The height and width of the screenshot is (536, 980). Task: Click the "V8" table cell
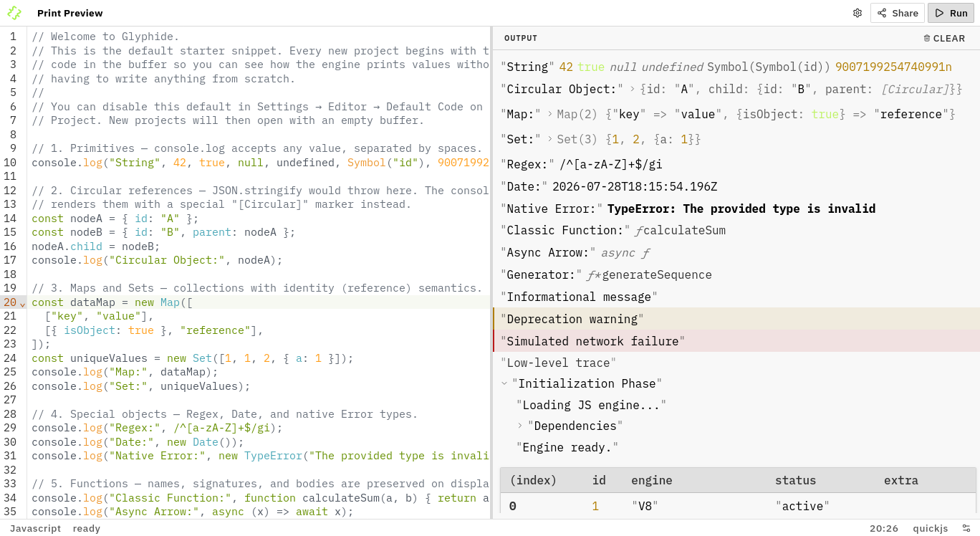pyautogui.click(x=645, y=506)
